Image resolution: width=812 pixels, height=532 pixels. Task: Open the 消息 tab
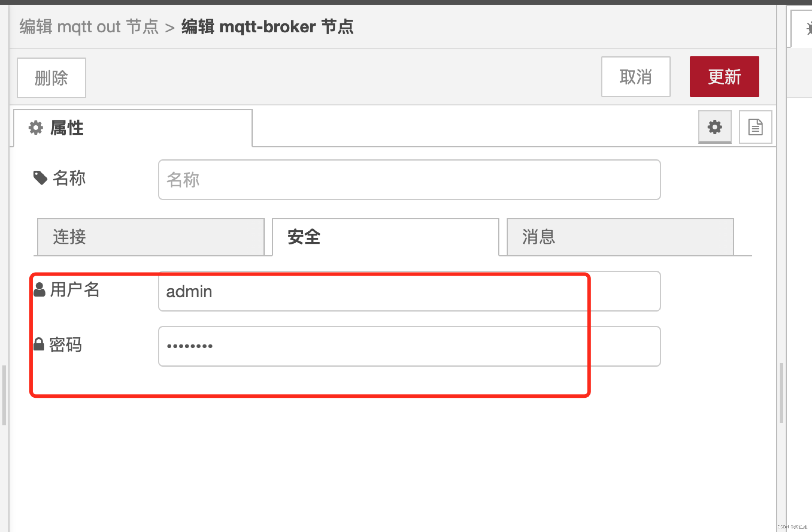click(620, 237)
